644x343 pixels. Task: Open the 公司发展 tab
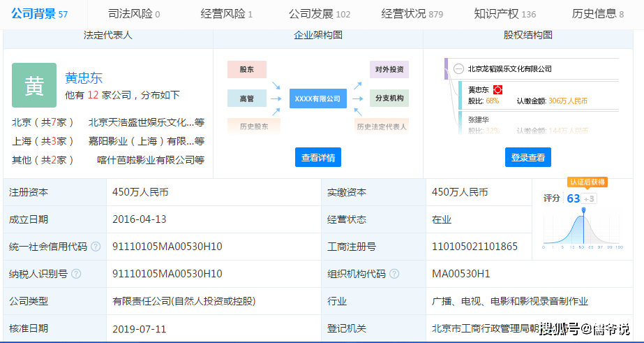pyautogui.click(x=320, y=14)
